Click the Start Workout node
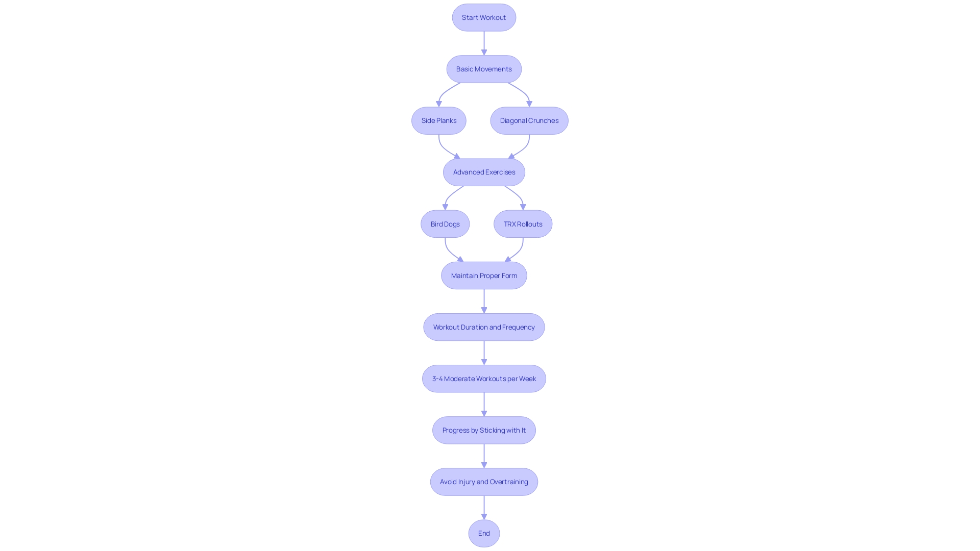Screen dimensions: 980x551 pyautogui.click(x=484, y=17)
